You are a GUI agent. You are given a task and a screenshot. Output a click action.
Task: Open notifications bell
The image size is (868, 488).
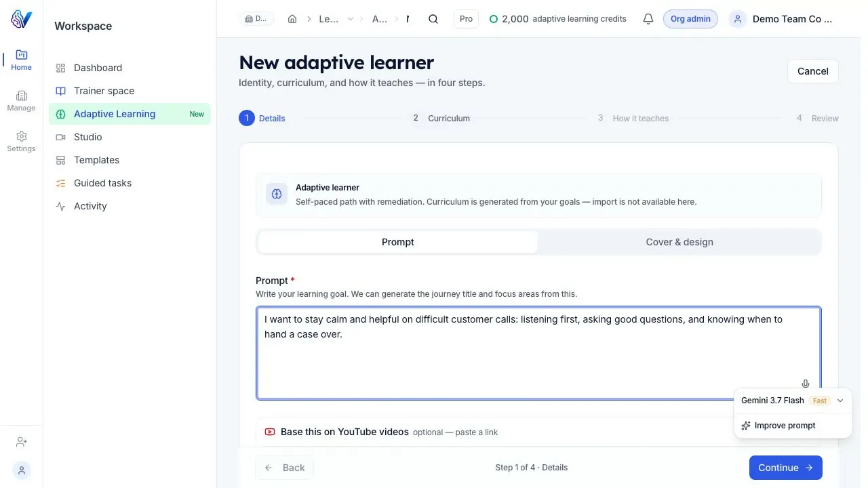648,19
